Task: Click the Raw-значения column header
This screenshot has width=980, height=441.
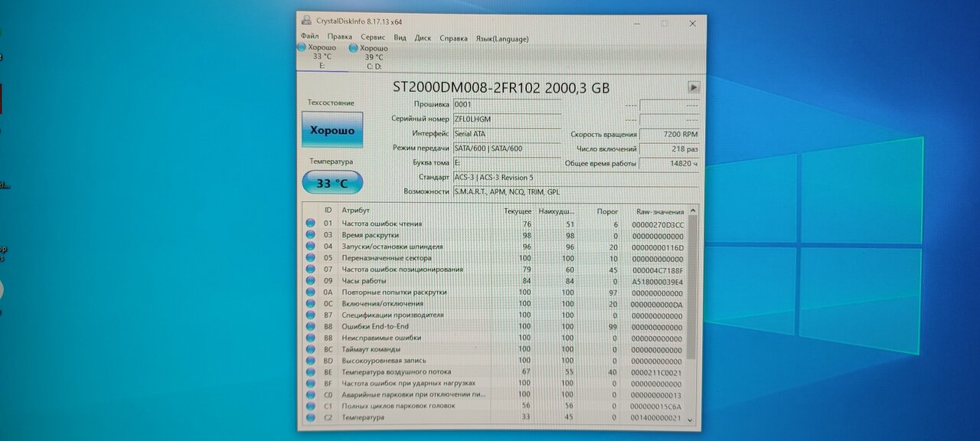Action: pos(659,211)
